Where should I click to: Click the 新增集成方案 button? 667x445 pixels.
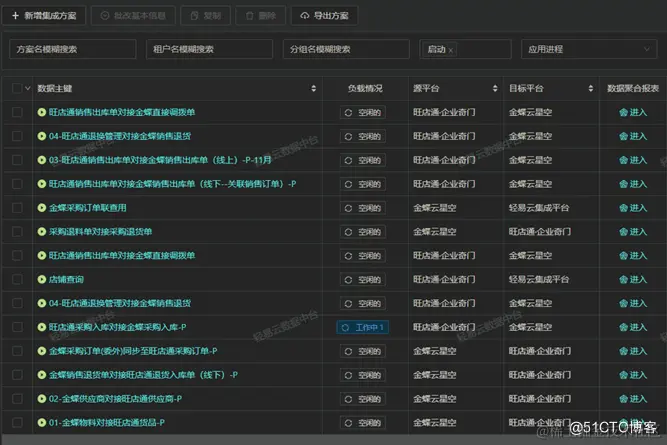pyautogui.click(x=44, y=16)
